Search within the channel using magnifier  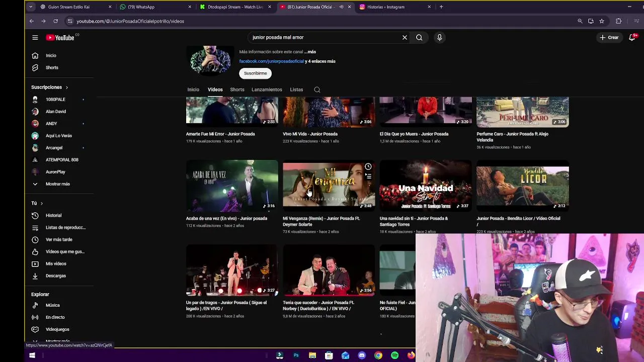tap(317, 89)
